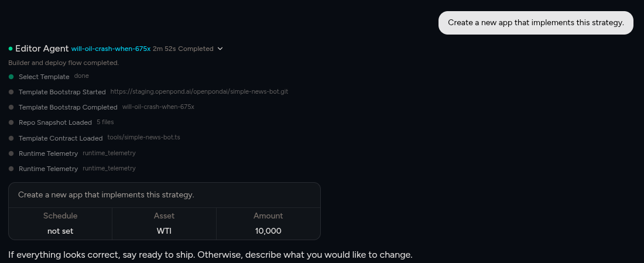This screenshot has width=644, height=263.
Task: Collapse the Editor Agent steps chevron
Action: point(220,49)
